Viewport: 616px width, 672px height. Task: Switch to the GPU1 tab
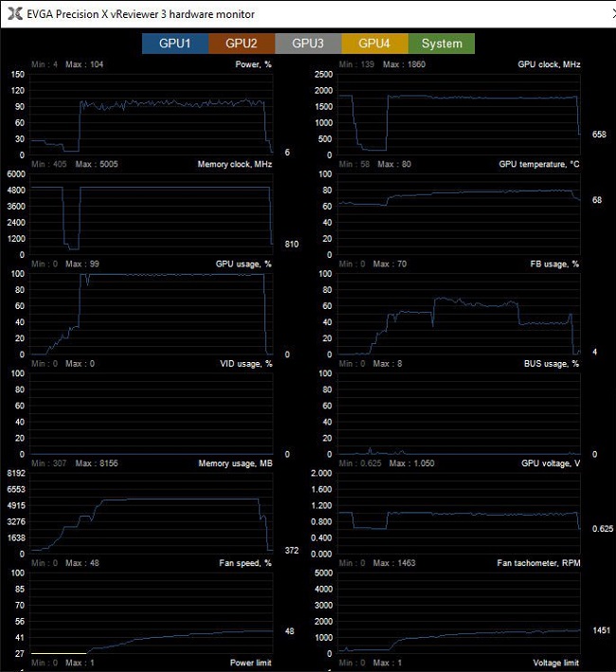tap(175, 44)
